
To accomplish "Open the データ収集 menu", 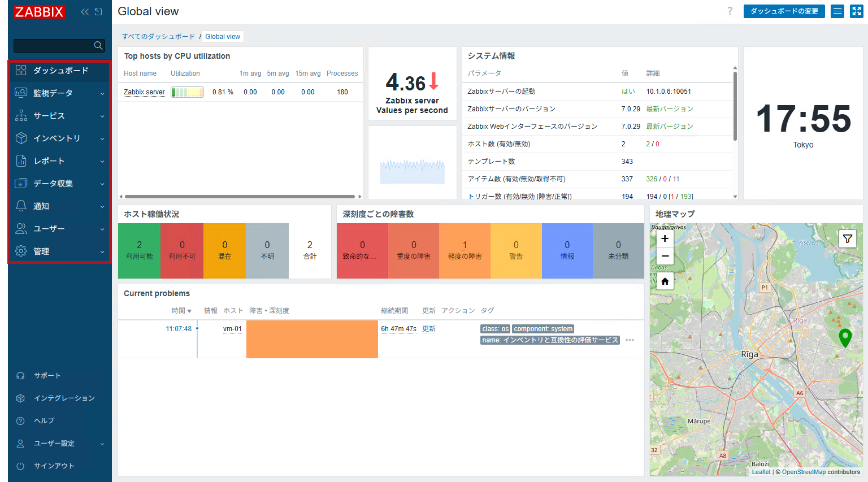I will [59, 184].
